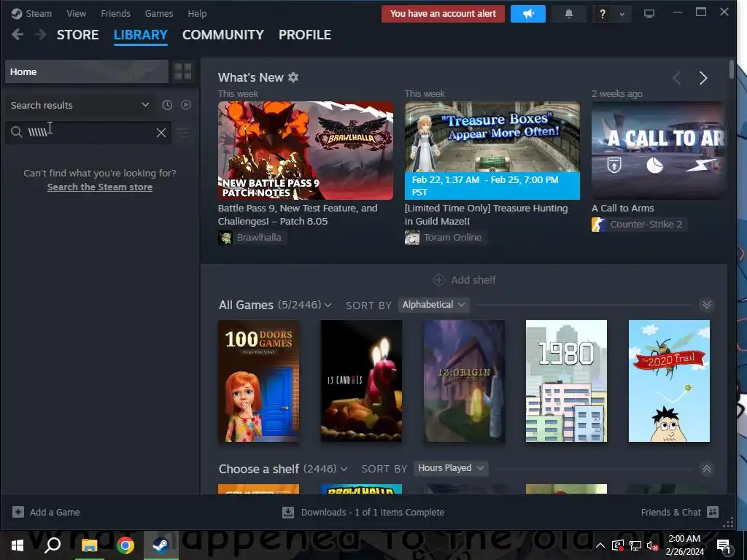This screenshot has height=560, width=747.
Task: Select the 2020 Trail game cover
Action: click(x=669, y=381)
